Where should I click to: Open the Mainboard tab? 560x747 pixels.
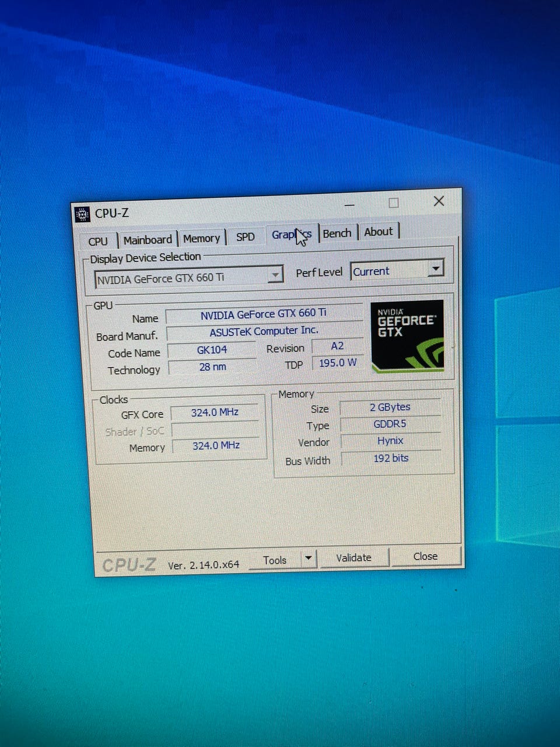[148, 239]
